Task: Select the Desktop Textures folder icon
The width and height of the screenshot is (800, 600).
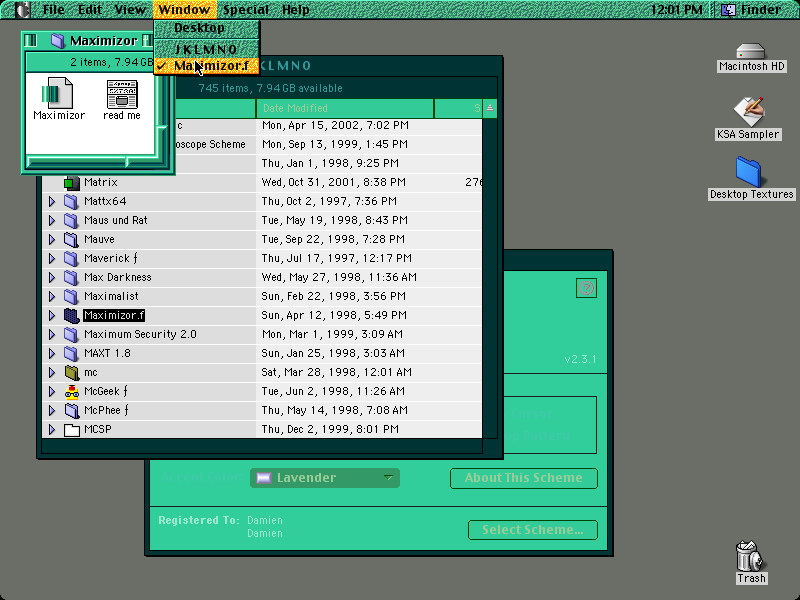Action: (x=748, y=171)
